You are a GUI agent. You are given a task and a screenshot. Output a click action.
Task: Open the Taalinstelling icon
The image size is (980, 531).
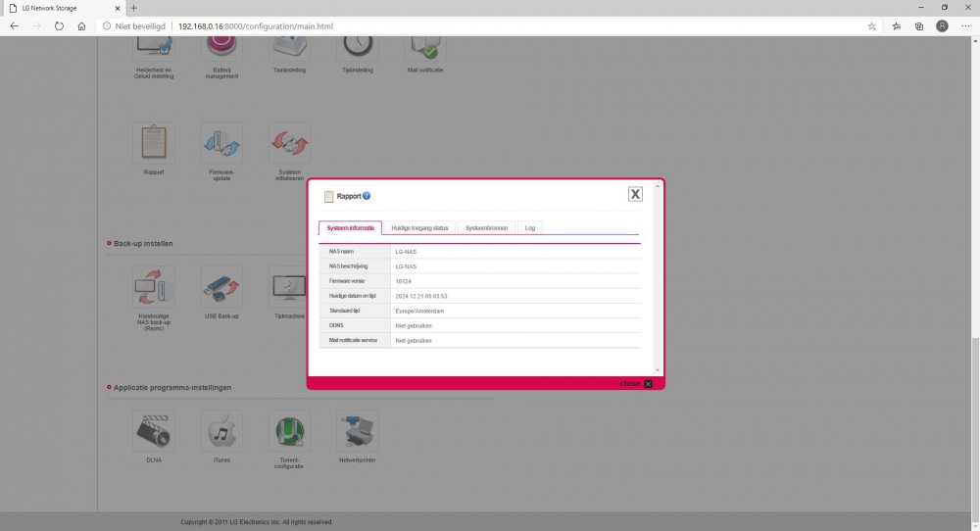(289, 49)
